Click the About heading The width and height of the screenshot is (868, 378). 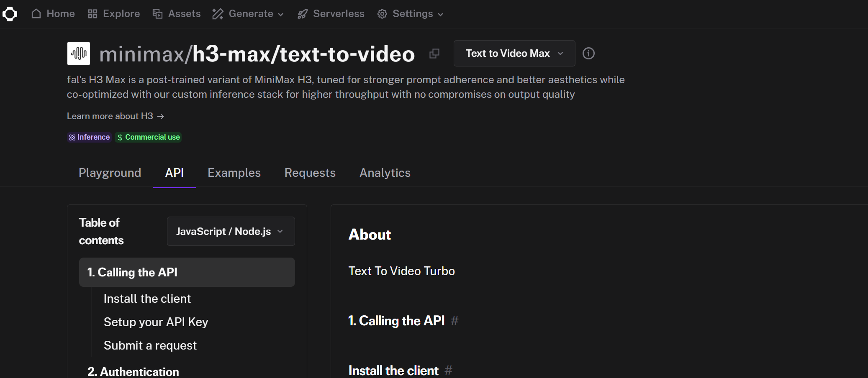(370, 235)
